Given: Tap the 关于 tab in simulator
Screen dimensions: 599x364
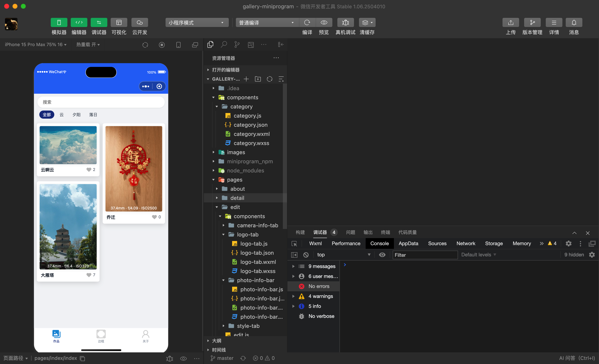Looking at the screenshot, I should tap(146, 336).
